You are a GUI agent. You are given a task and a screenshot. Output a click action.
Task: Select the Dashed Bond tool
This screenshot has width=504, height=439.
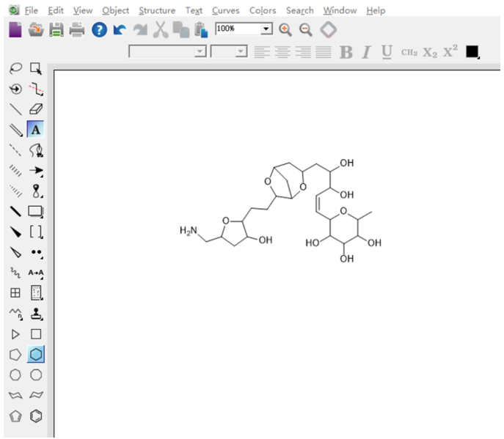pyautogui.click(x=15, y=150)
